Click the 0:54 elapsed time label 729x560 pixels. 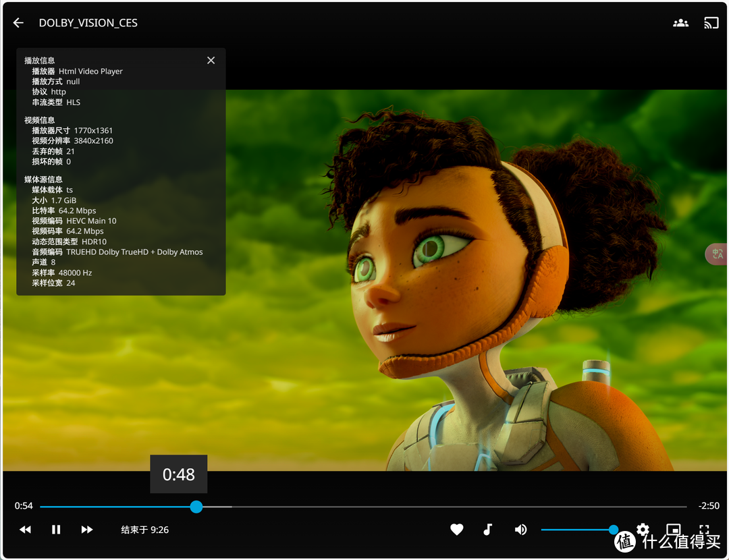click(24, 506)
